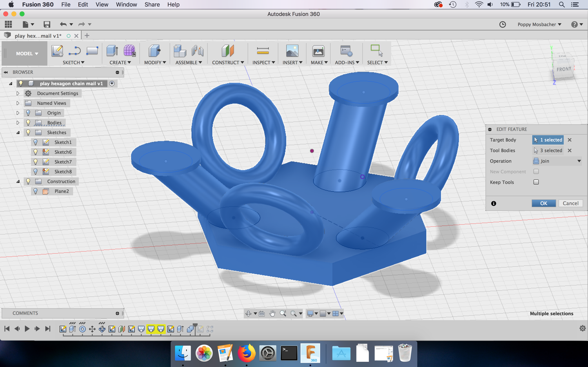Click the Save icon
588x367 pixels.
point(47,24)
